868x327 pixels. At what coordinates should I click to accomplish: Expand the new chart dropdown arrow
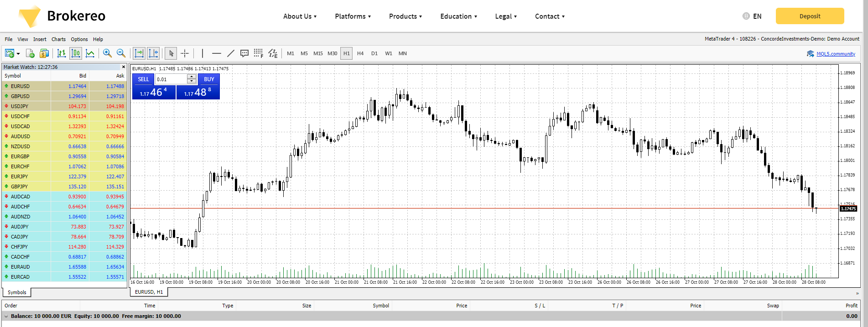pyautogui.click(x=18, y=54)
